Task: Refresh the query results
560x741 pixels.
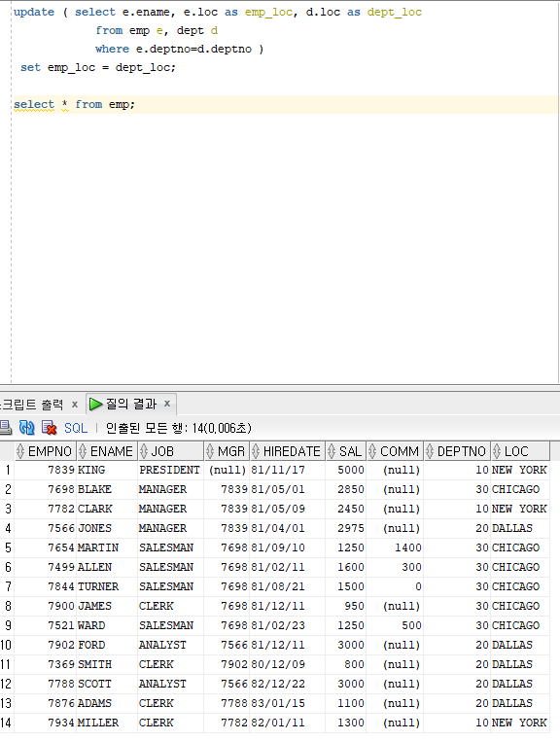Action: click(27, 428)
